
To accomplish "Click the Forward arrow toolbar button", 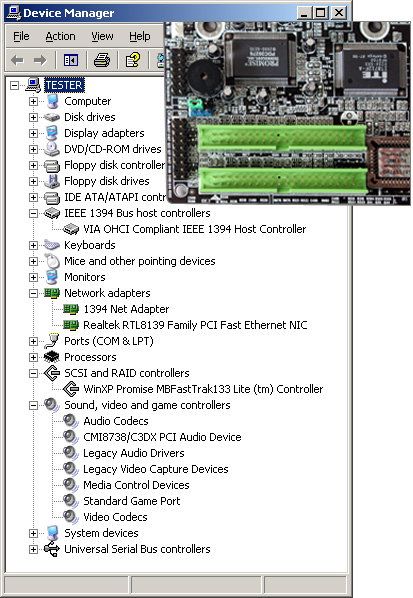I will pos(40,60).
